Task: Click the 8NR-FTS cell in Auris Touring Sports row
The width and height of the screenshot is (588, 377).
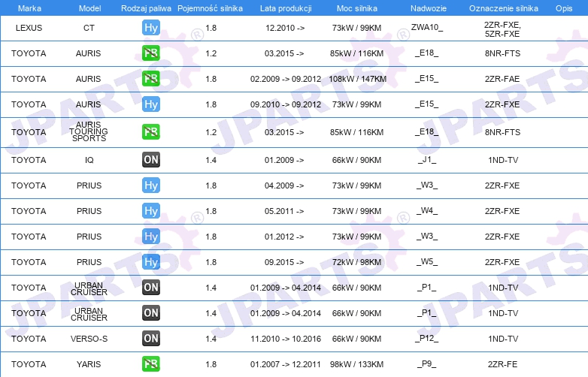Action: click(502, 132)
